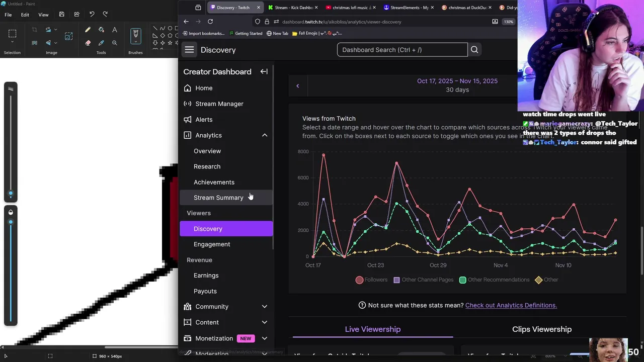Click the Rotate image icon in Paint
644x362 pixels.
(x=48, y=30)
